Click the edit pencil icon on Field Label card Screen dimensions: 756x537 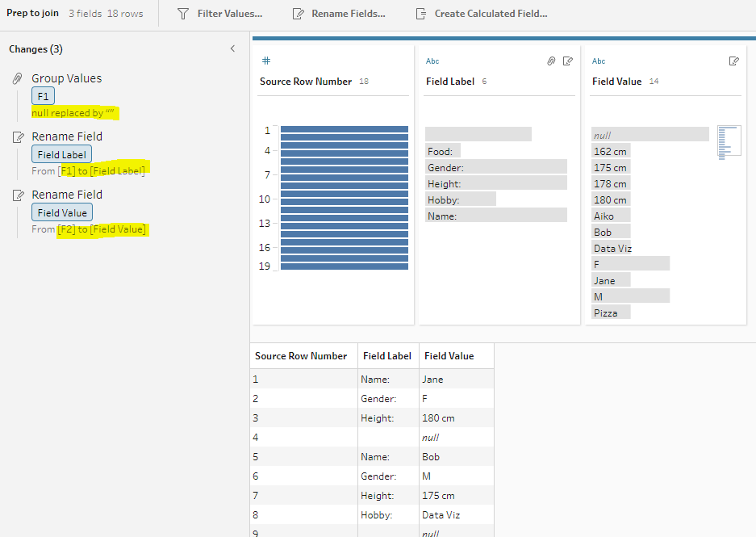pos(568,61)
